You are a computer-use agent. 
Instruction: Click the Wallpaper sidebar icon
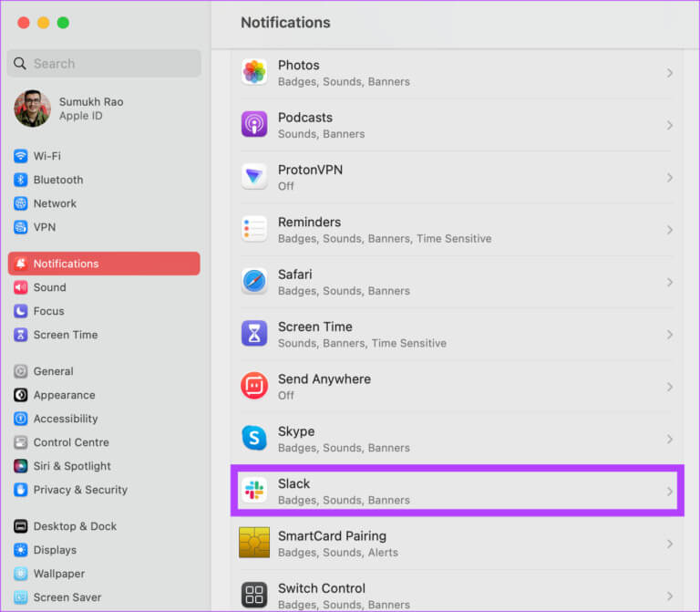click(21, 574)
